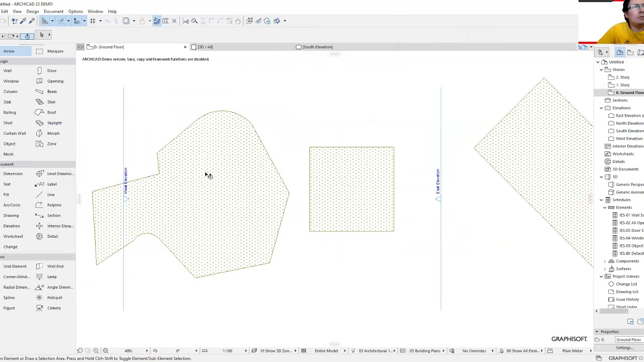The image size is (644, 362).
Task: Collapse the Schedules folder in Navigator
Action: (x=601, y=200)
